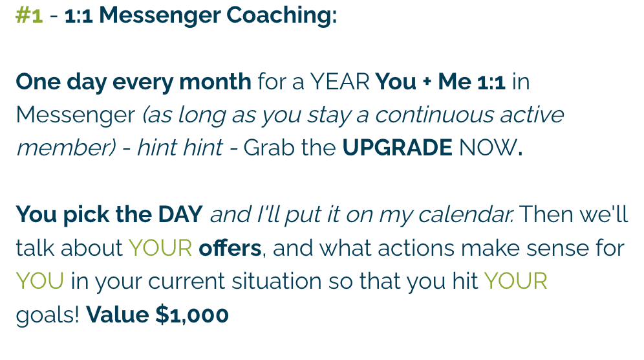Click the '1:1 Messenger Coaching:' heading

pos(201,16)
